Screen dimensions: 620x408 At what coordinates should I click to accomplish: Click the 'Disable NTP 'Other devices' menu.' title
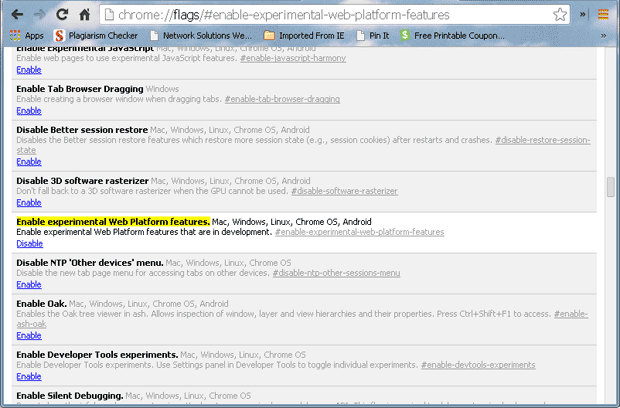point(90,263)
